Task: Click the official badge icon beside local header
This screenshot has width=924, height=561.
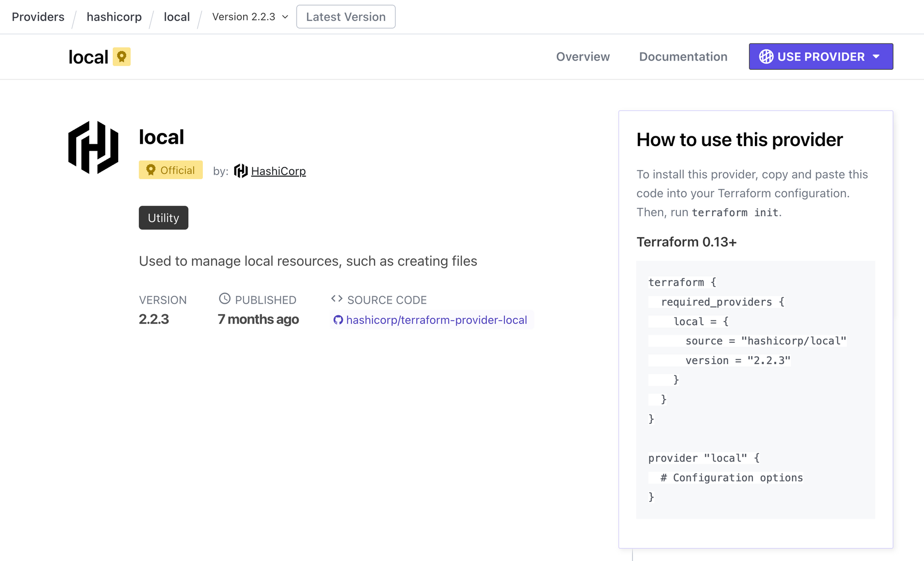Action: [122, 57]
